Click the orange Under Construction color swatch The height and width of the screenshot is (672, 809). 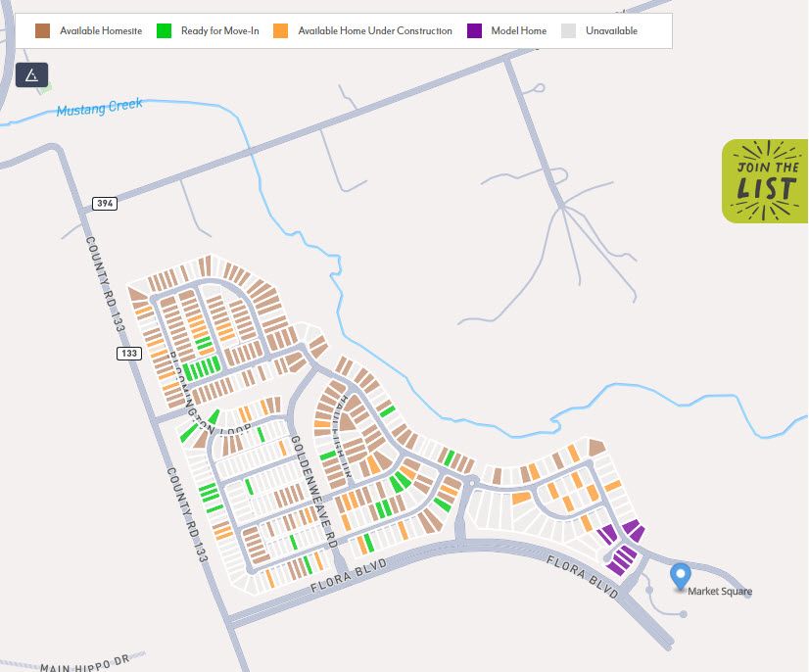tap(281, 30)
